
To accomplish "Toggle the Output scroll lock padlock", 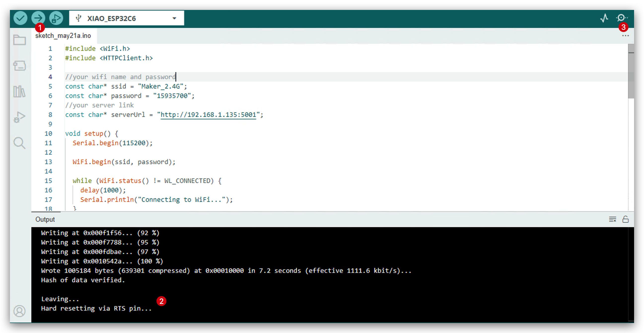I will tap(625, 219).
